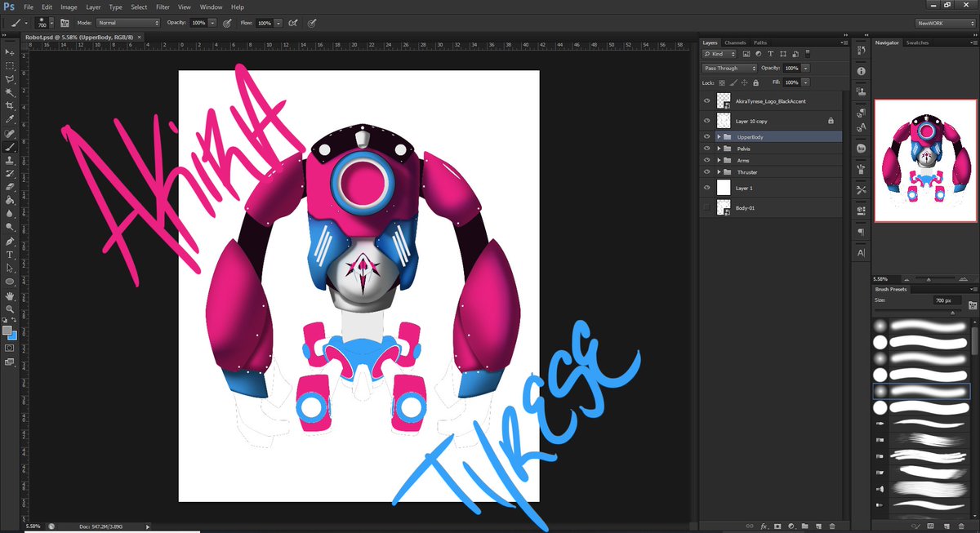The width and height of the screenshot is (980, 533).
Task: Expand the Thruster group
Action: (719, 172)
